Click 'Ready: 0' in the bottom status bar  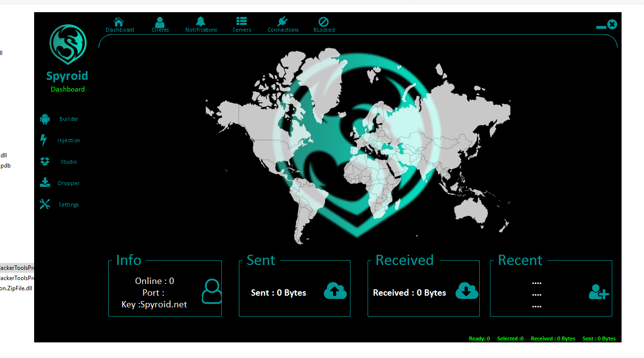tap(479, 339)
